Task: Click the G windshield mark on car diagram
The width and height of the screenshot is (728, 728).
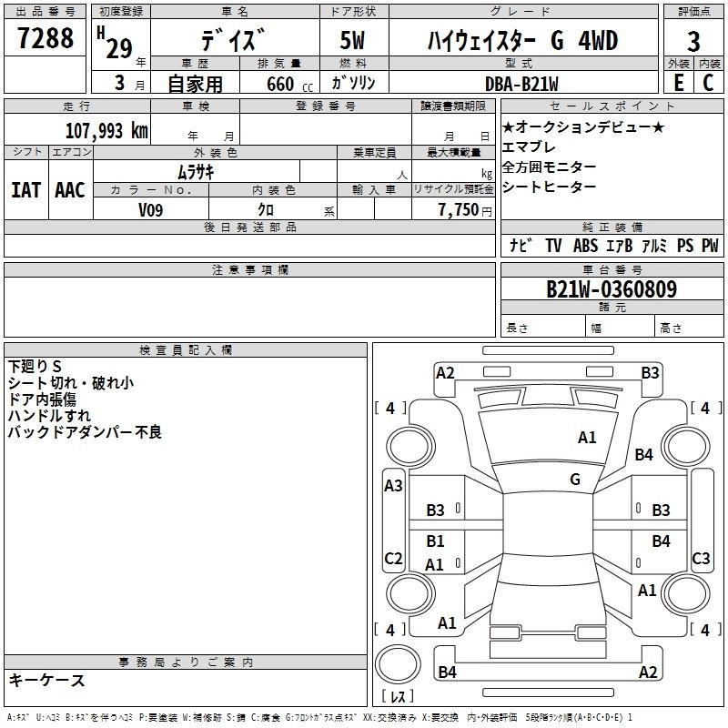Action: 575,480
